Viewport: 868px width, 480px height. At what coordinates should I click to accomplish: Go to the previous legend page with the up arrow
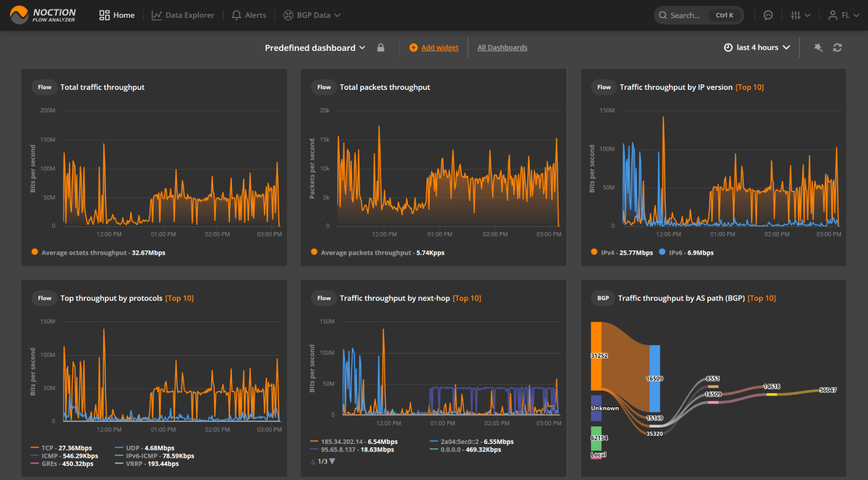(x=313, y=461)
